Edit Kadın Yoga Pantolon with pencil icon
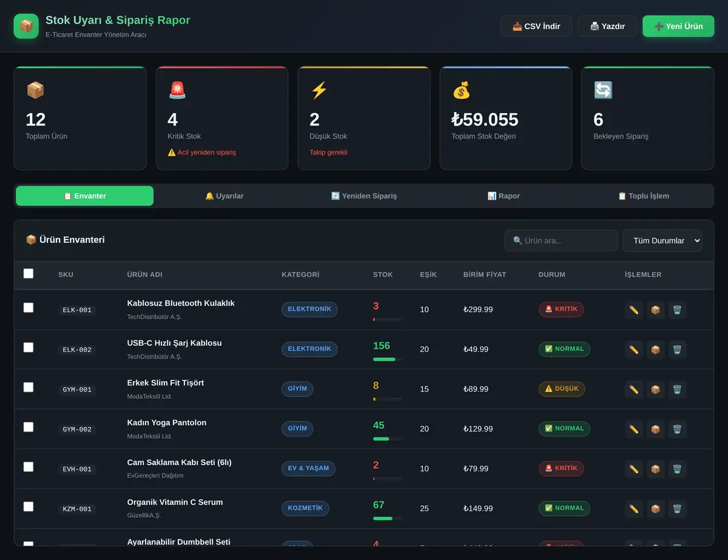The height and width of the screenshot is (560, 728). [634, 429]
